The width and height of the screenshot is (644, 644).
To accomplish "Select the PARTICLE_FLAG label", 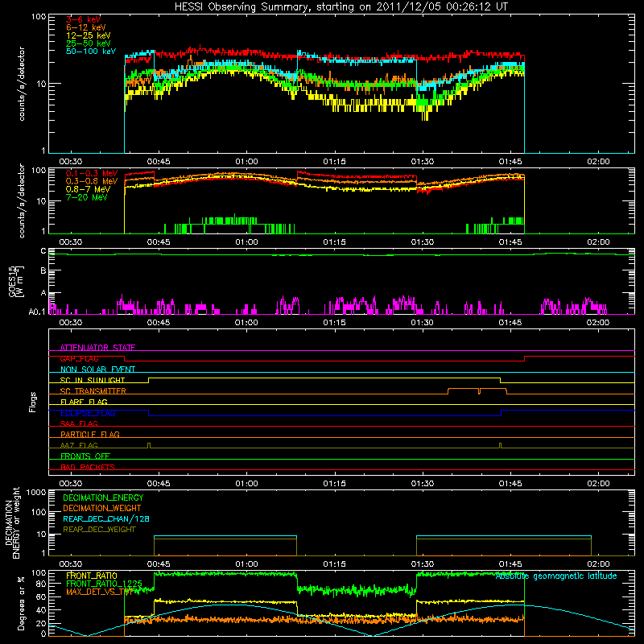I will 90,434.
